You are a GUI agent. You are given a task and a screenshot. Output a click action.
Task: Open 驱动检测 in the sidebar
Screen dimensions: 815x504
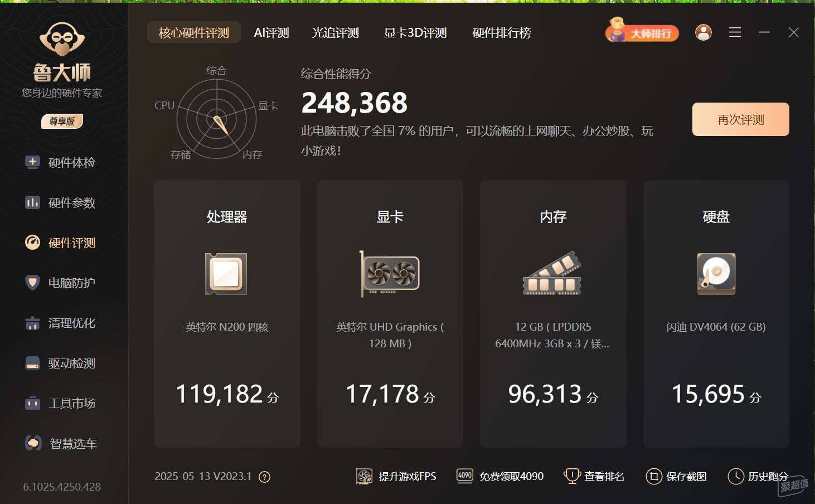61,363
